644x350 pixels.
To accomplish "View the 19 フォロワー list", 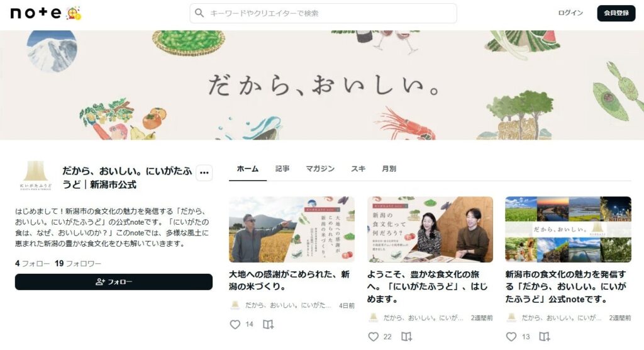I will coord(77,263).
